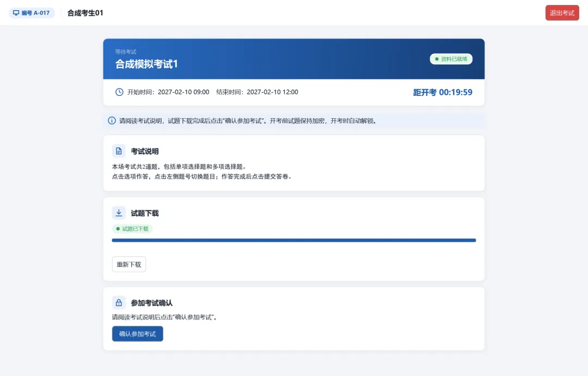Viewport: 588px width, 376px height.
Task: Click the start time 2027-02-10 09:00
Action: (x=183, y=92)
